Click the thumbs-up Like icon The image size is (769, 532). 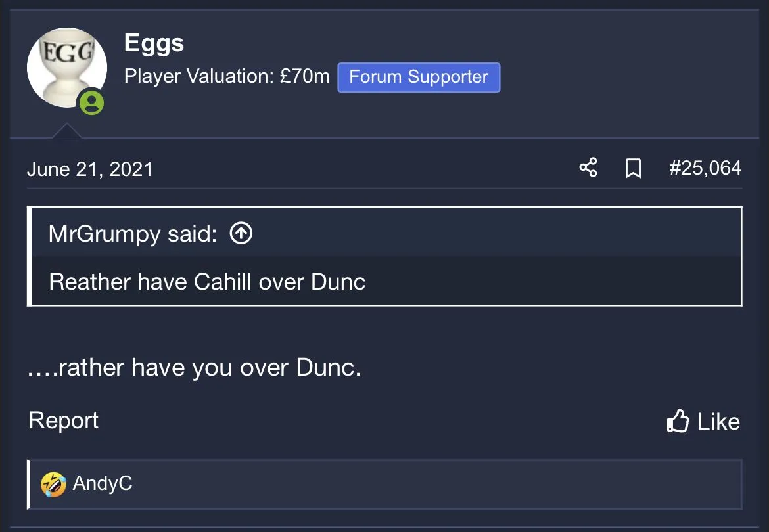click(x=678, y=421)
